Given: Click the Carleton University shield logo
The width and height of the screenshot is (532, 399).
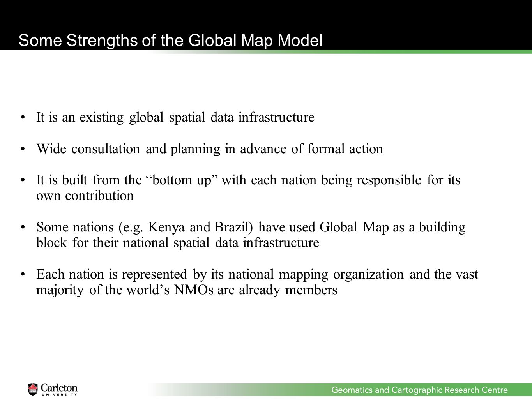Looking at the screenshot, I should click(x=33, y=389).
